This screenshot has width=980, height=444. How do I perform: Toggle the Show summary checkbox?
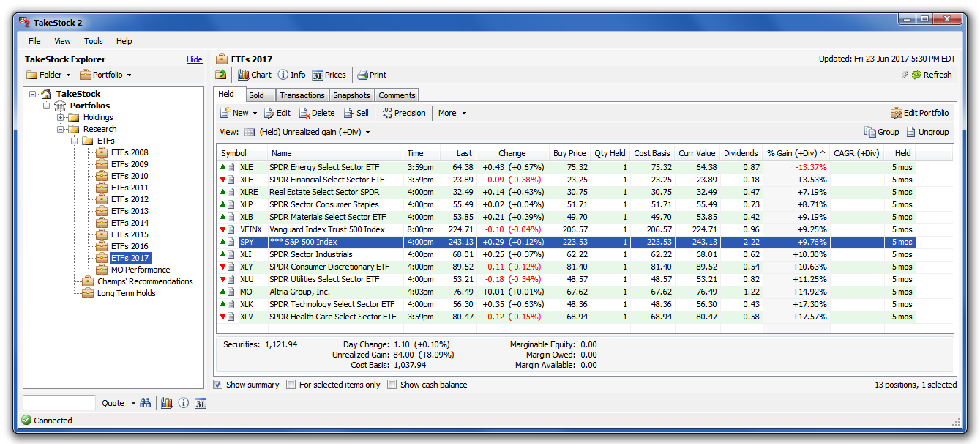218,385
